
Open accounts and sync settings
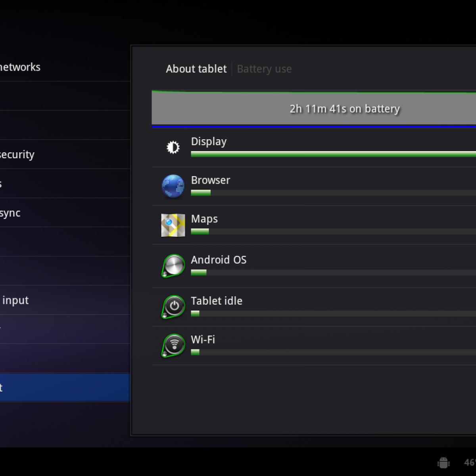tap(11, 213)
